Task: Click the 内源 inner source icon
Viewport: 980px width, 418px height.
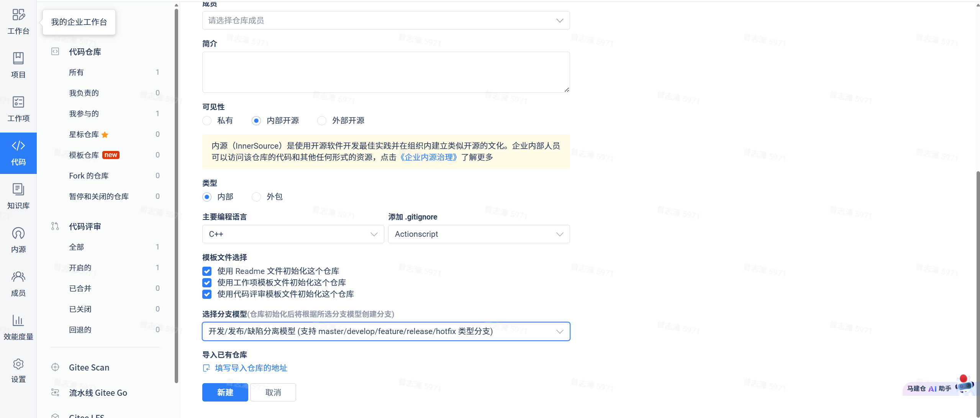Action: (x=18, y=233)
